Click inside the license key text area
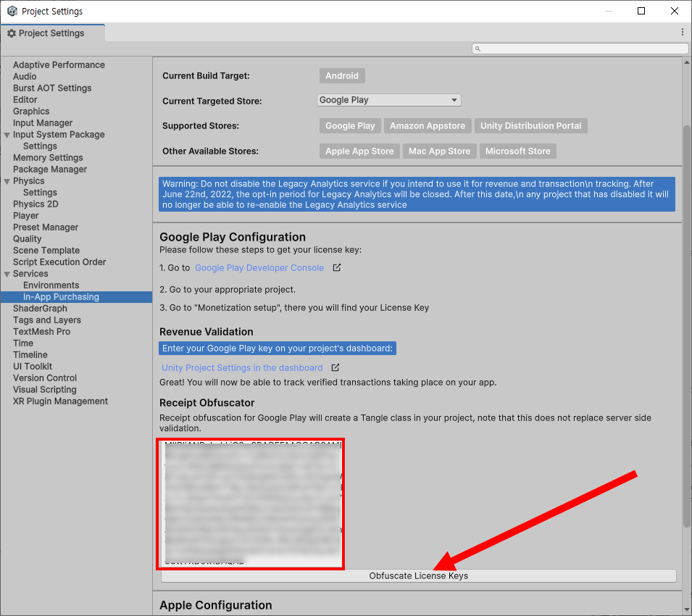 tap(251, 504)
